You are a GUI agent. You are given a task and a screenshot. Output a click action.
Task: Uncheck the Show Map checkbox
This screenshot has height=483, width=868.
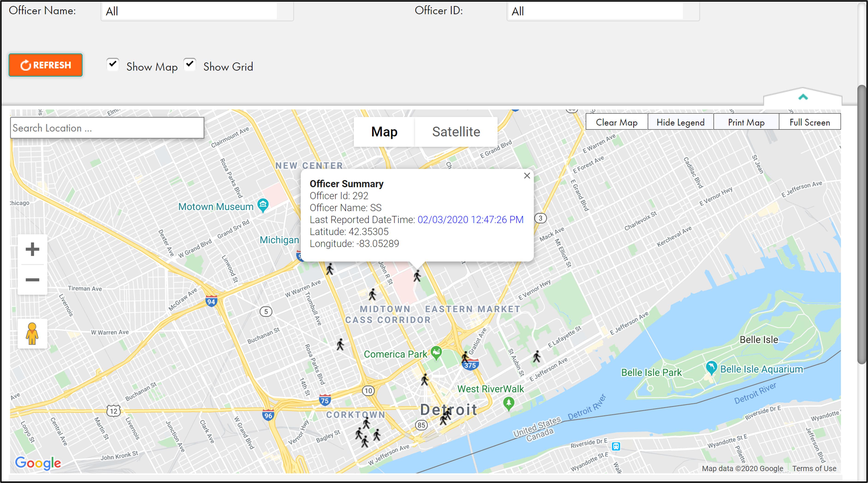[113, 64]
